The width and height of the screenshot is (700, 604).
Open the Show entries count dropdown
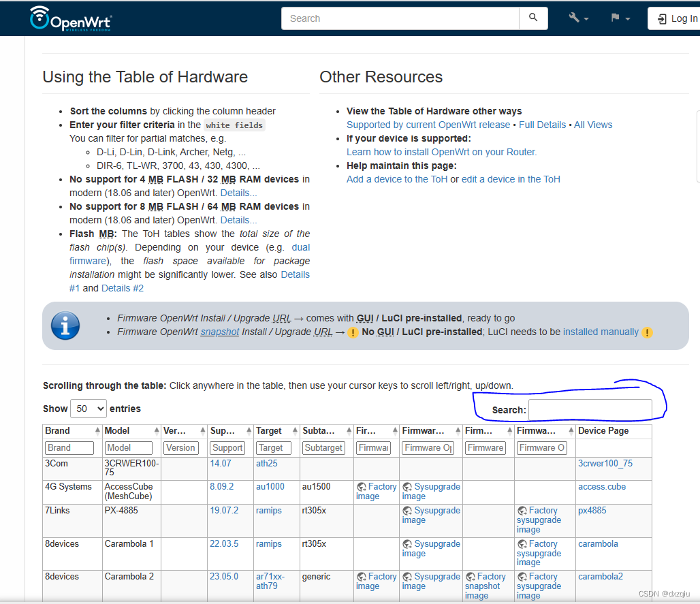[89, 409]
